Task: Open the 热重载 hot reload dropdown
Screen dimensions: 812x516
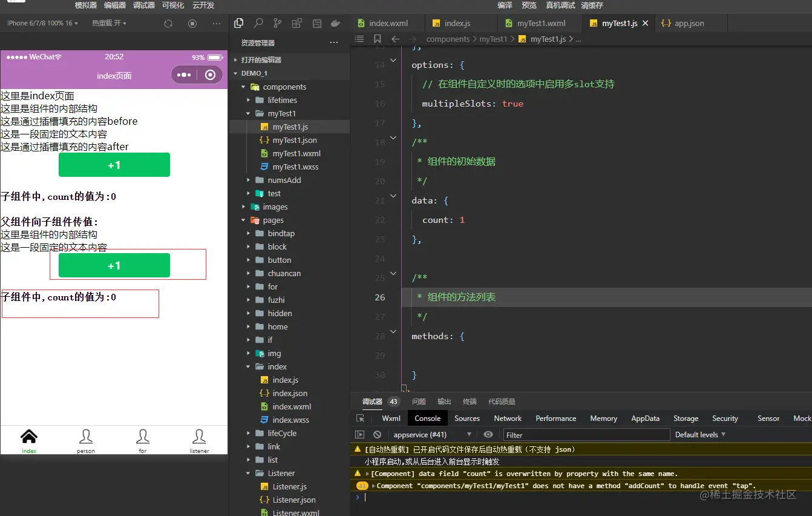Action: [110, 24]
